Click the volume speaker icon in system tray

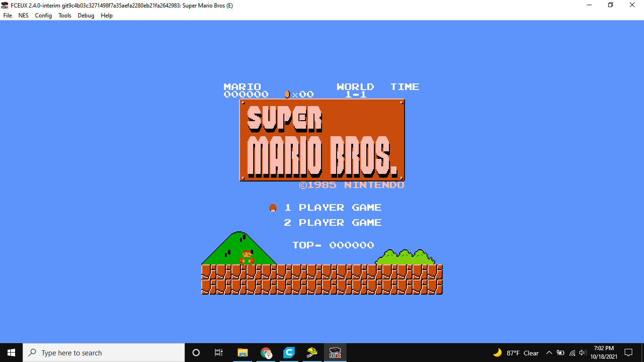coord(583,353)
